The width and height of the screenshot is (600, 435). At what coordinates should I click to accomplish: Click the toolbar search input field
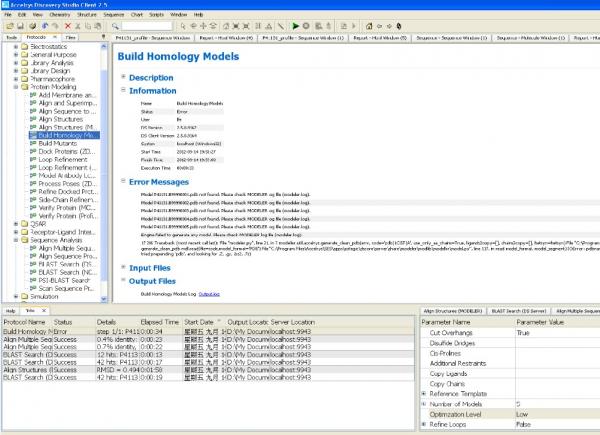(147, 26)
